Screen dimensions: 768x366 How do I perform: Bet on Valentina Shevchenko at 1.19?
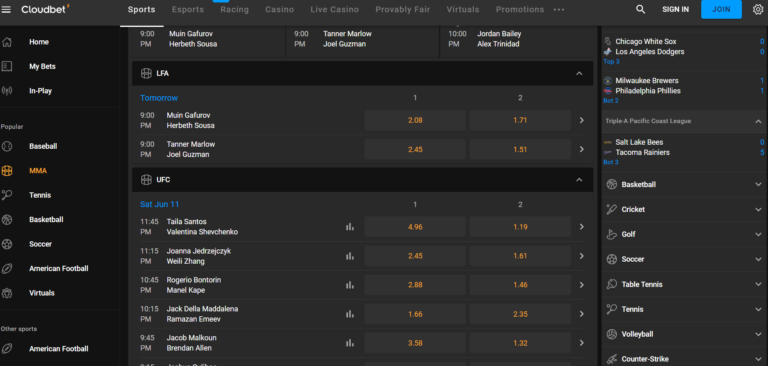tap(520, 227)
